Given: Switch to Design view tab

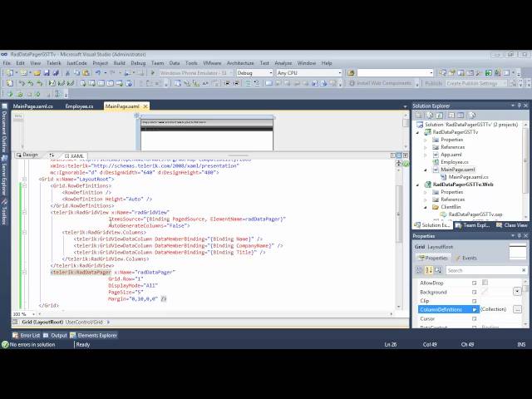Looking at the screenshot, I should click(x=27, y=155).
